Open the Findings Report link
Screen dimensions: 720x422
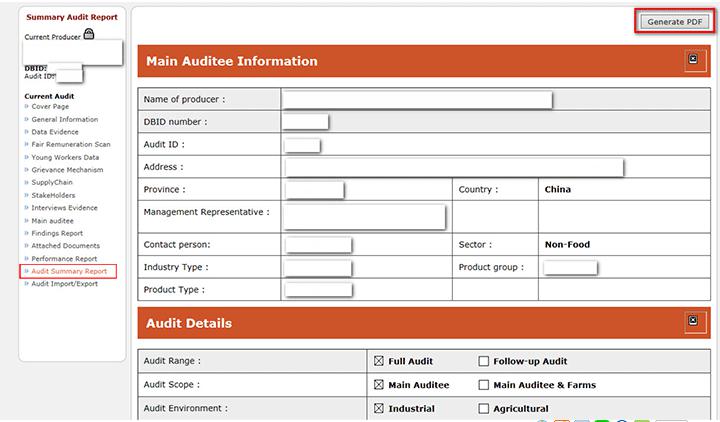tap(58, 233)
